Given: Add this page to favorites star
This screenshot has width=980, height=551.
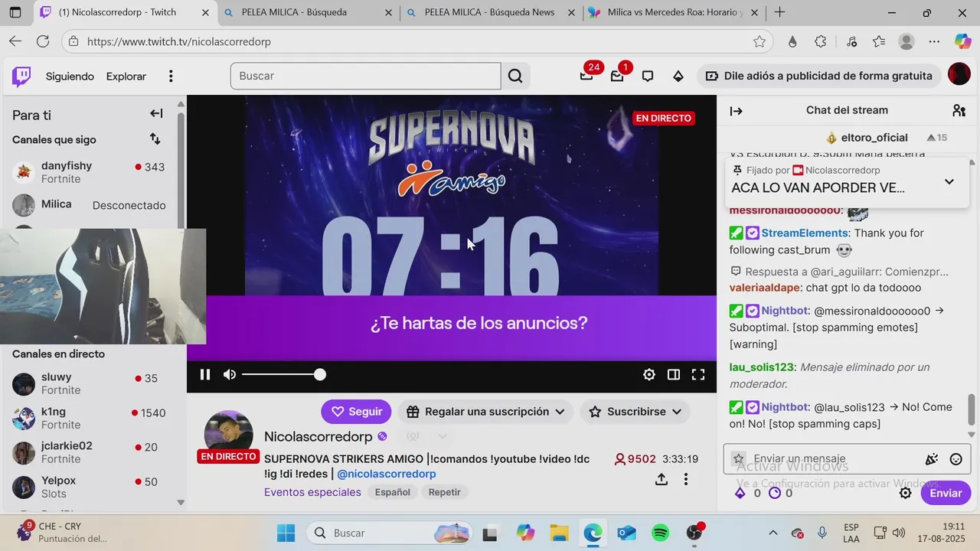Looking at the screenshot, I should click(x=759, y=41).
